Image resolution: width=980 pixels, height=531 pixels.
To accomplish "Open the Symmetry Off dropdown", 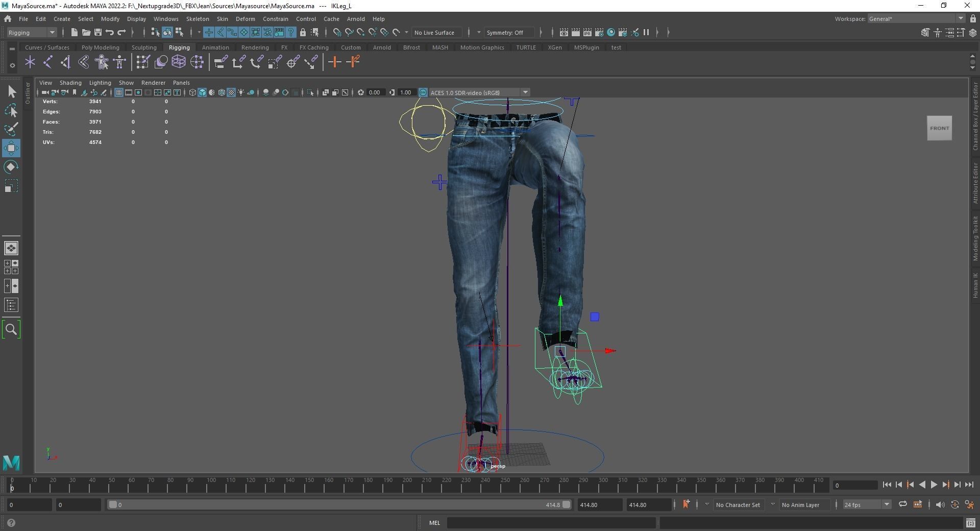I will (x=509, y=32).
